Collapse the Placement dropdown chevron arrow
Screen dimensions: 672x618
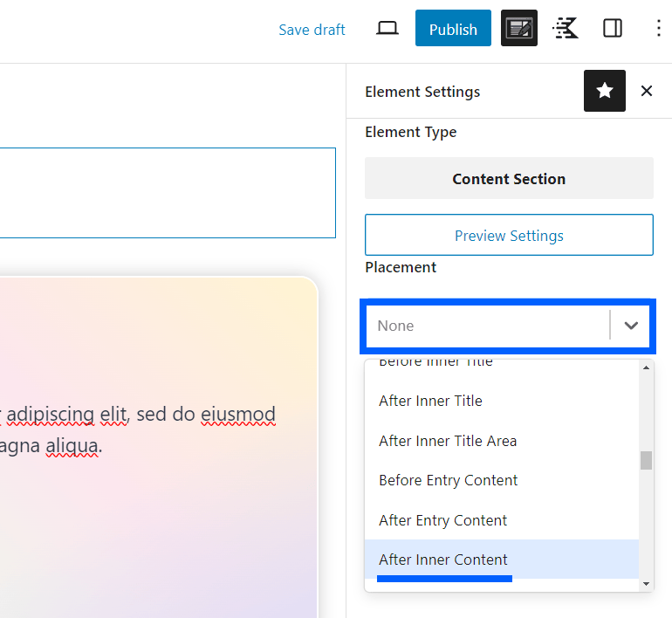[631, 326]
